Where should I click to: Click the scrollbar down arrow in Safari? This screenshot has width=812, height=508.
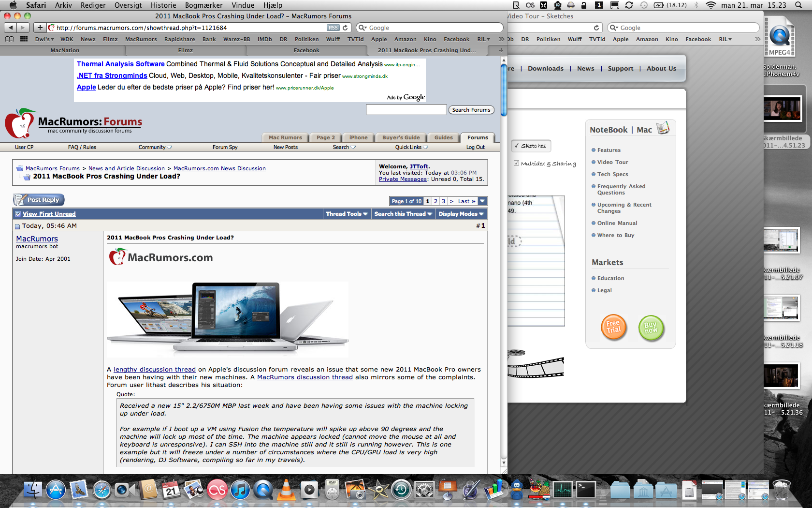(504, 463)
